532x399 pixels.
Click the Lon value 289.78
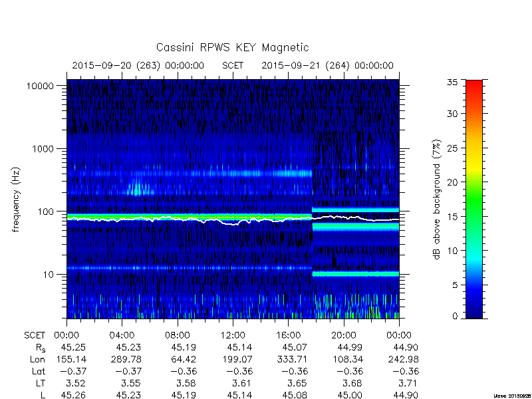tap(126, 359)
